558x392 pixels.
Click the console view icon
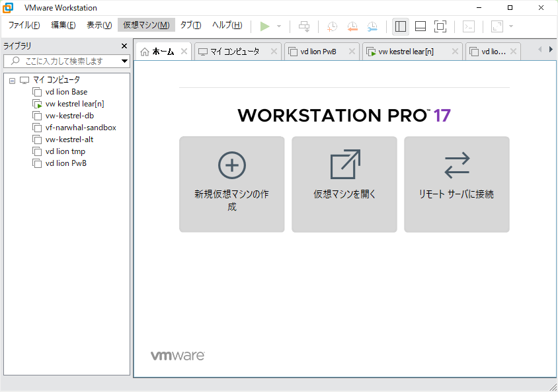(468, 26)
